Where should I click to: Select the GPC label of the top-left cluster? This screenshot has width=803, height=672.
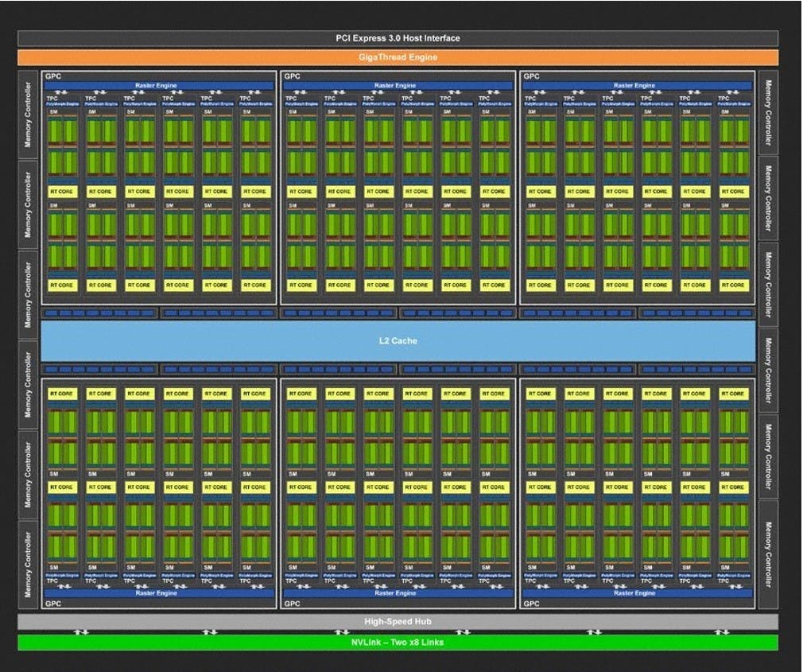[52, 76]
